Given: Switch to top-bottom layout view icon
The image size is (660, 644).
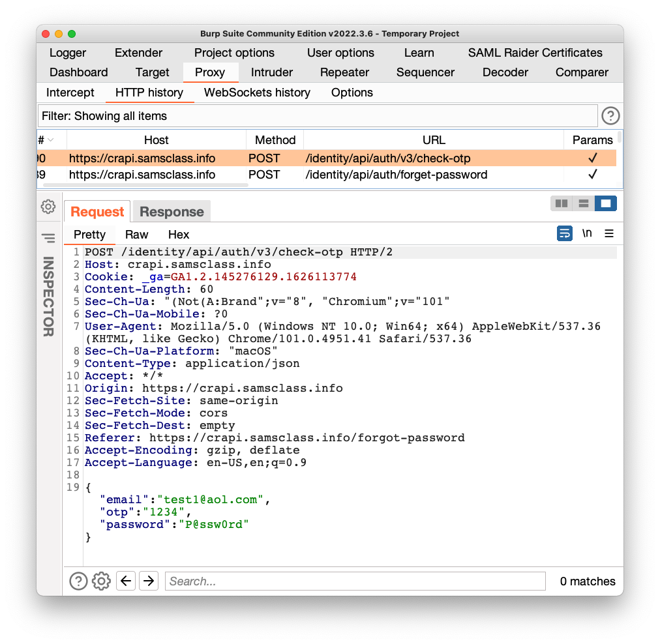Looking at the screenshot, I should tap(584, 203).
